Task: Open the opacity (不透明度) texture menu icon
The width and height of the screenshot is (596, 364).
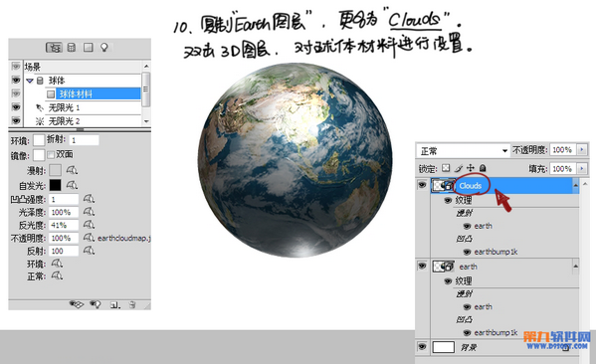Action: coord(89,238)
